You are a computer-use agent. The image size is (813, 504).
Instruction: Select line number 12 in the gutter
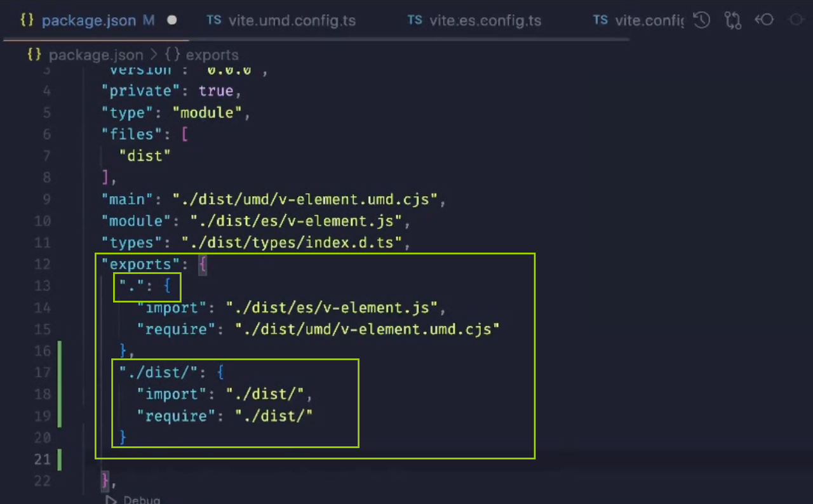pyautogui.click(x=42, y=264)
